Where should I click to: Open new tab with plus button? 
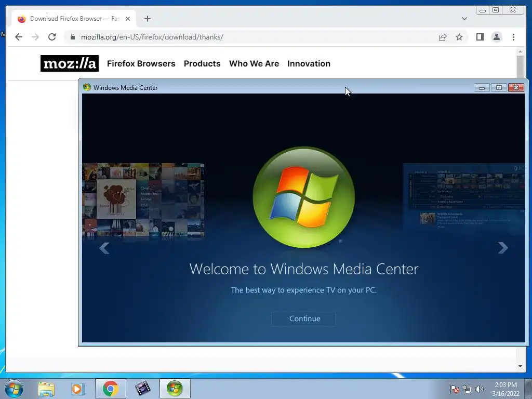pyautogui.click(x=147, y=19)
